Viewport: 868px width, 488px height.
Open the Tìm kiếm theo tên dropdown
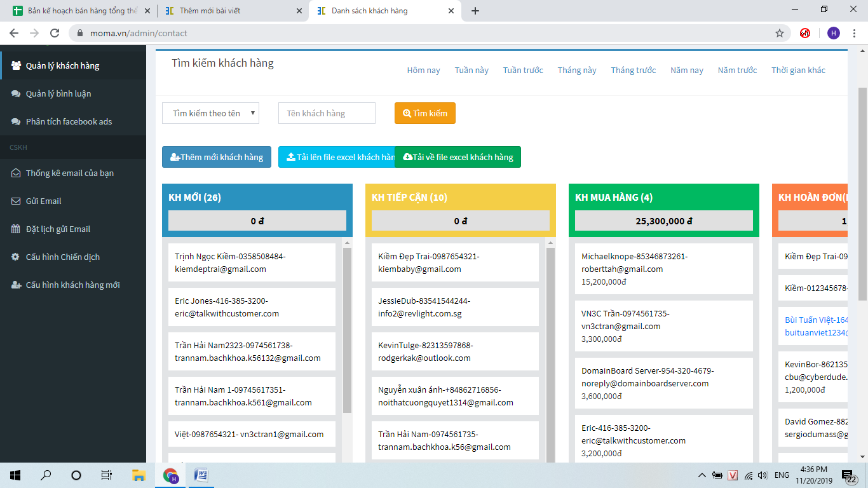tap(210, 113)
